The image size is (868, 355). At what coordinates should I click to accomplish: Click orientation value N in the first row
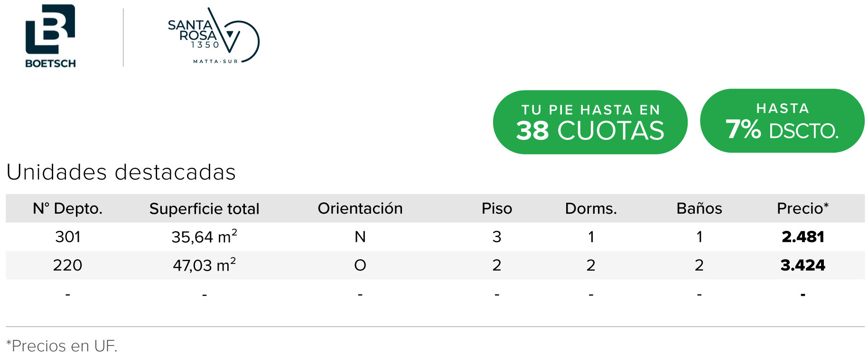360,237
